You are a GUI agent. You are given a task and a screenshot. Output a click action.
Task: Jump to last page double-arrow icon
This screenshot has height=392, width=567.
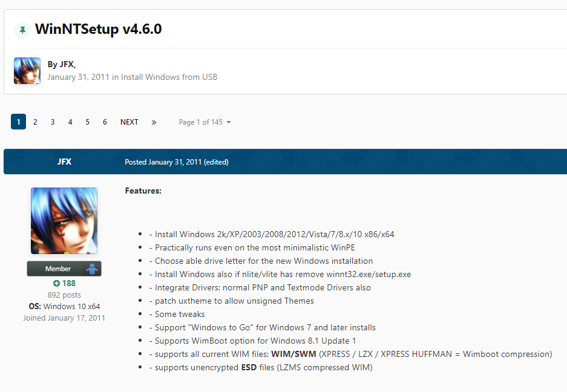coord(154,122)
